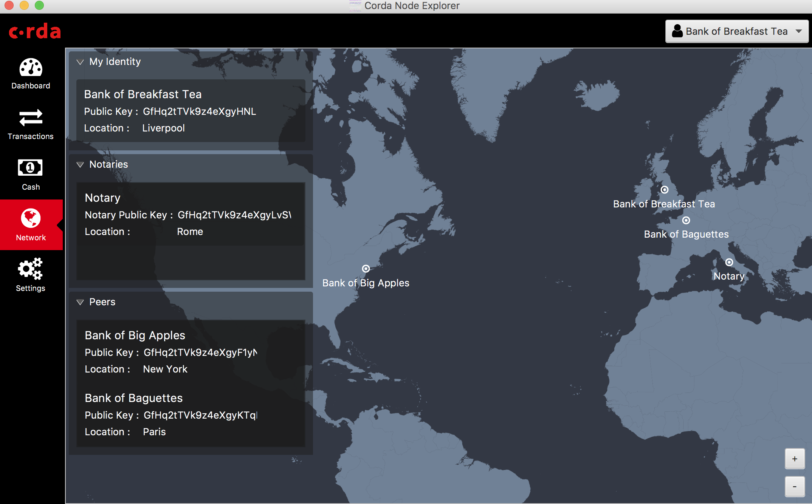This screenshot has width=812, height=504.
Task: Click the Bank of Big Apples map marker
Action: pos(366,269)
